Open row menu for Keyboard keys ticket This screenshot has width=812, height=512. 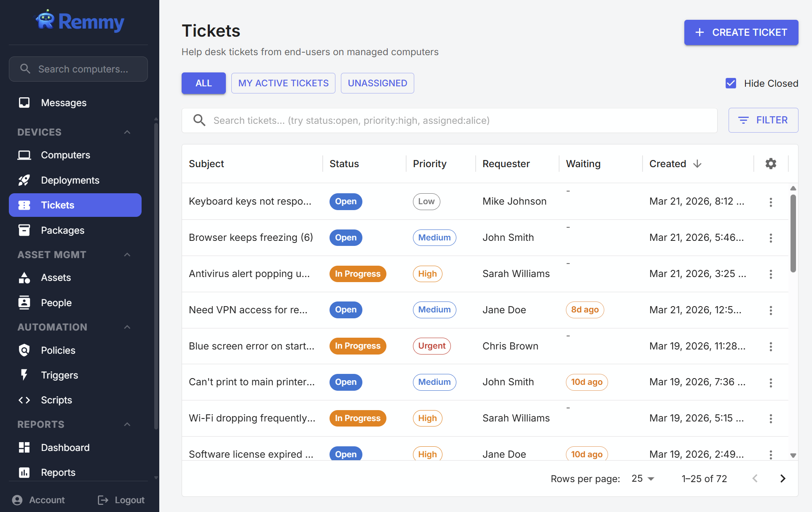(771, 202)
